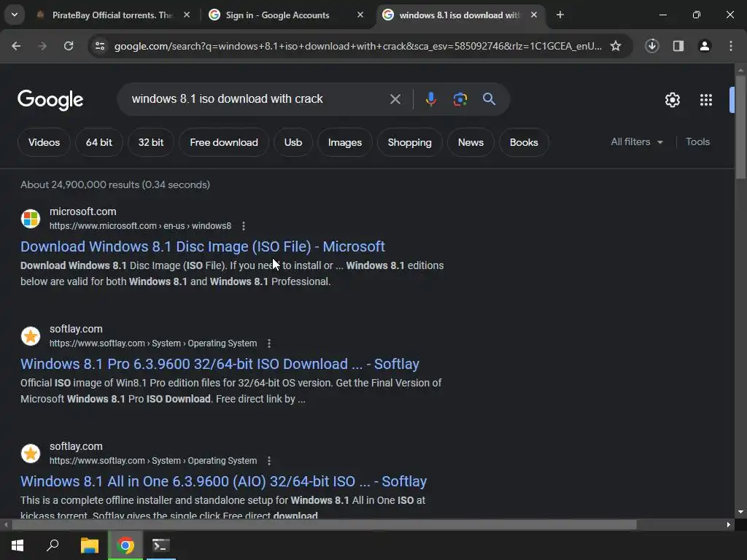Switch to Chrome in taskbar
Viewport: 747px width, 560px height.
tap(125, 545)
